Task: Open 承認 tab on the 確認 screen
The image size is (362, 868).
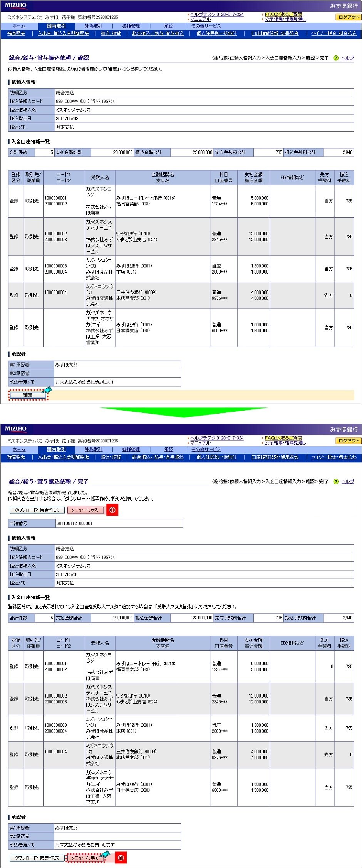Action: click(169, 26)
